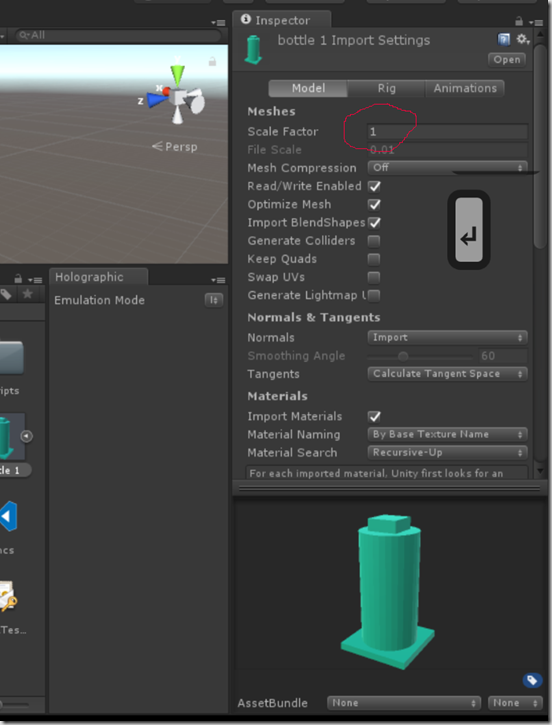Click the bottle model preview
Image resolution: width=552 pixels, height=725 pixels.
[387, 592]
